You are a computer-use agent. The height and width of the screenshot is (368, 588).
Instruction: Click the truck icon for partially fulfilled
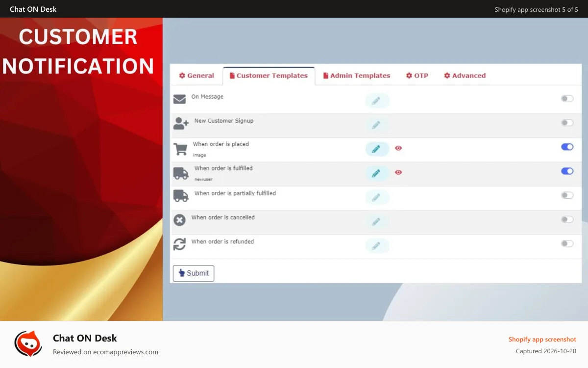tap(181, 195)
